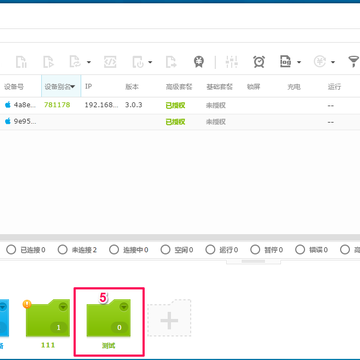Click 已授权 in the 4a8e row
Viewport: 360px width, 360px height.
tap(175, 105)
